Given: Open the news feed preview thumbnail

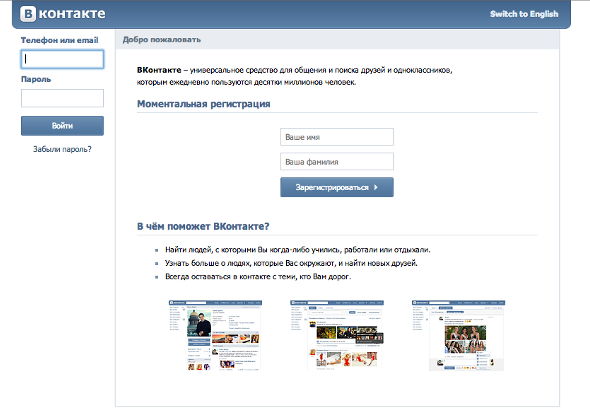Looking at the screenshot, I should pos(337,335).
